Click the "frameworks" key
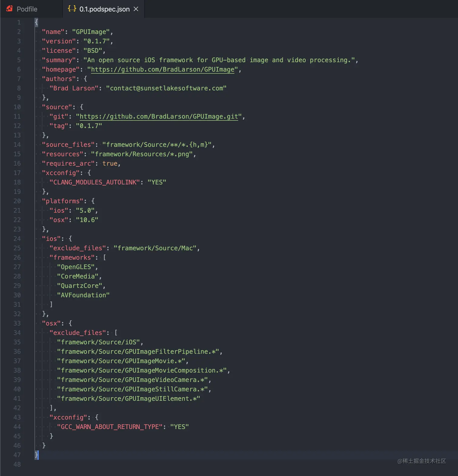Image resolution: width=458 pixels, height=476 pixels. [x=72, y=257]
